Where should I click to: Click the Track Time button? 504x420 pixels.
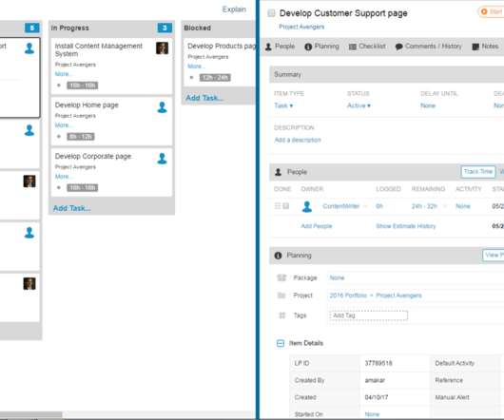478,172
